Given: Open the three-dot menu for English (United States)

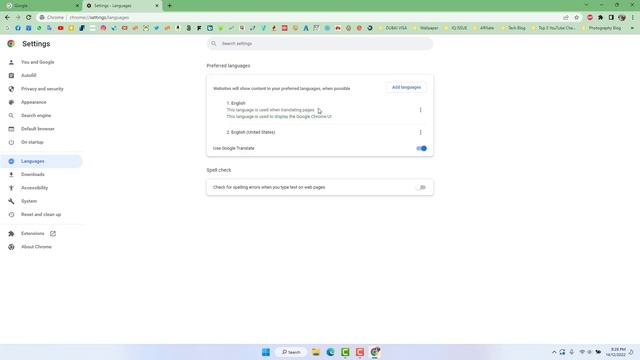Looking at the screenshot, I should coord(420,132).
